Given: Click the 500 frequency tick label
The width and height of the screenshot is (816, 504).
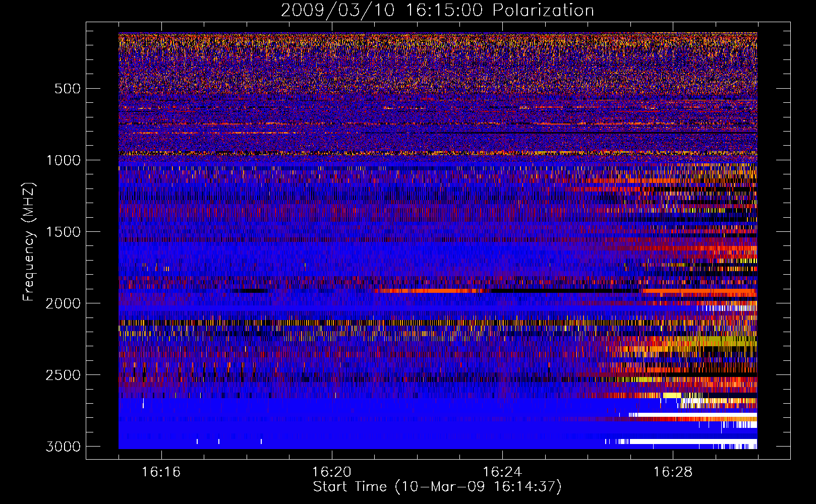Looking at the screenshot, I should click(68, 89).
